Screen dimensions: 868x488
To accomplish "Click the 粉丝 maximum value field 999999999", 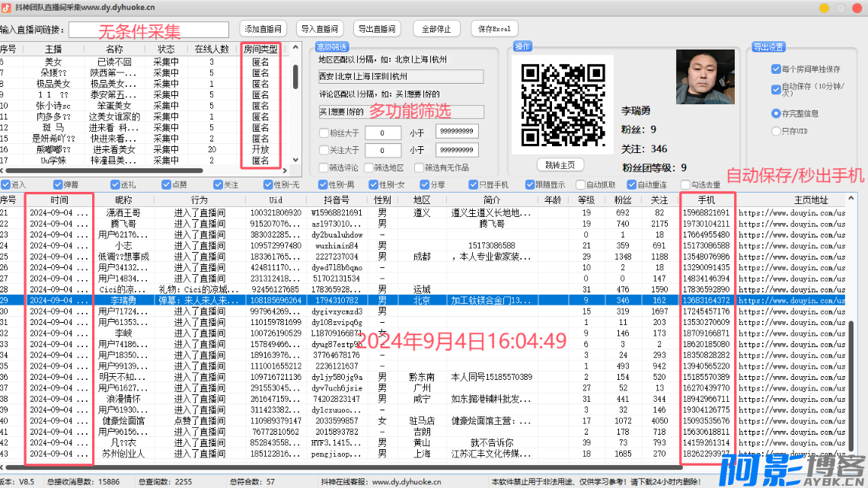I will pyautogui.click(x=457, y=132).
